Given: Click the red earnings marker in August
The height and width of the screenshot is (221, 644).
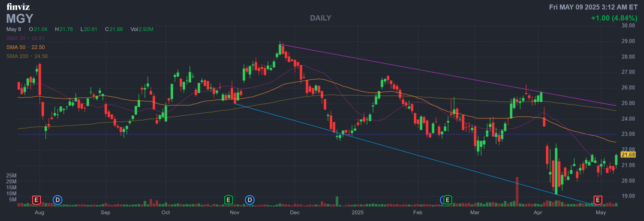Looking at the screenshot, I should point(36,200).
